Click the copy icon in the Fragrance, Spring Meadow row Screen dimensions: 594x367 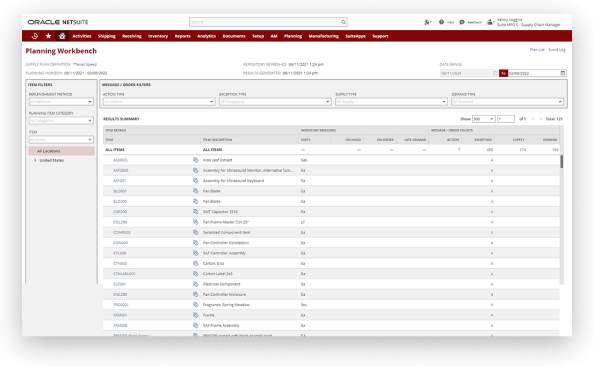(x=195, y=305)
